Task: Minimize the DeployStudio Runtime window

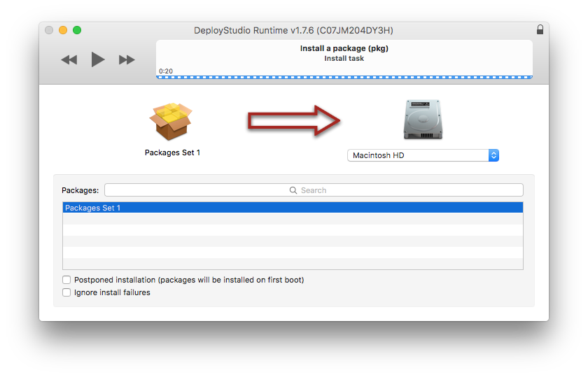Action: (63, 30)
